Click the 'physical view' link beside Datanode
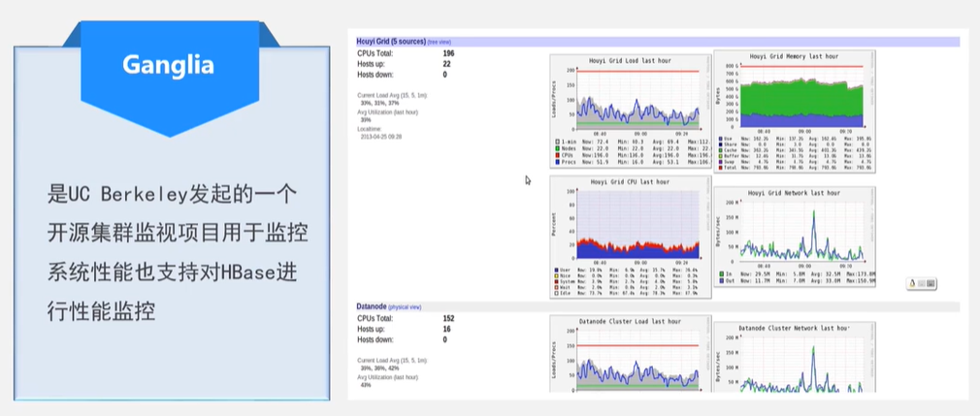 tap(405, 307)
